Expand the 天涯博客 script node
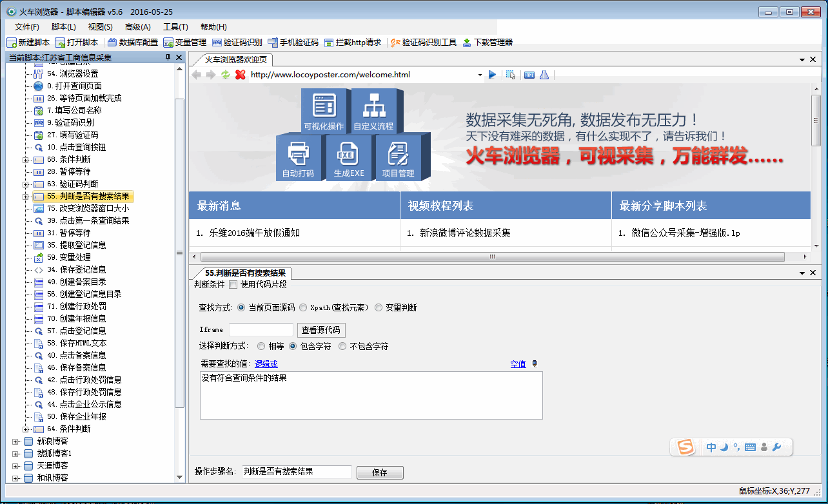The image size is (828, 504). [x=15, y=466]
